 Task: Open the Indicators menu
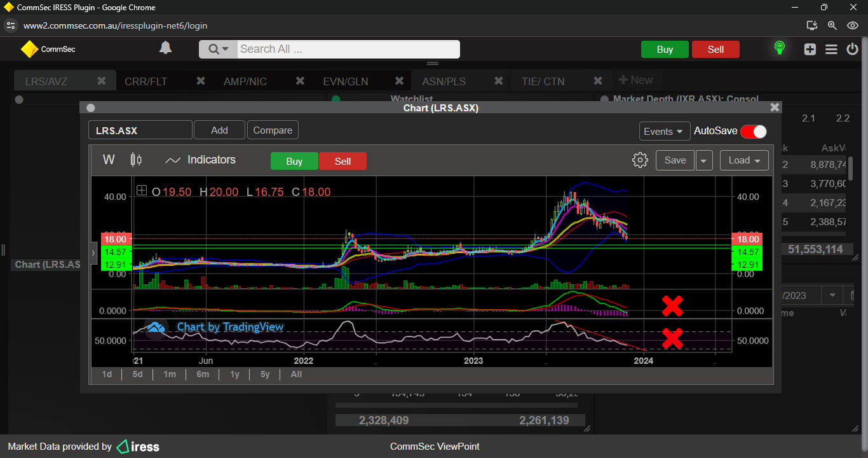(x=200, y=160)
